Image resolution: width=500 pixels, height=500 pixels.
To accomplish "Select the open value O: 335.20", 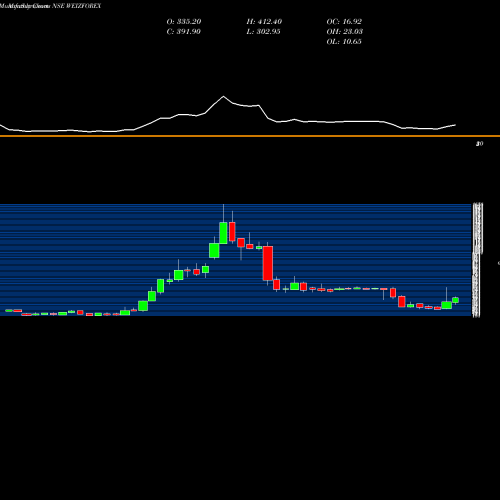I will [x=184, y=22].
